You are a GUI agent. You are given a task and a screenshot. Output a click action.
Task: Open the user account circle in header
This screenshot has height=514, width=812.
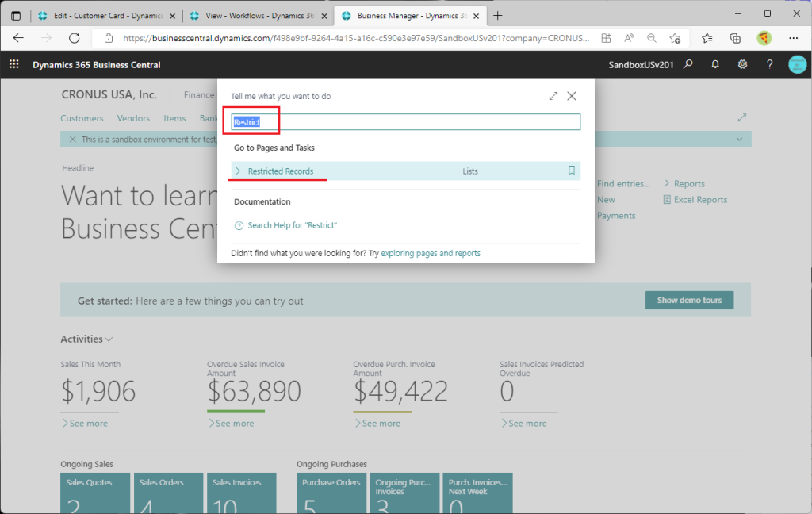[798, 64]
